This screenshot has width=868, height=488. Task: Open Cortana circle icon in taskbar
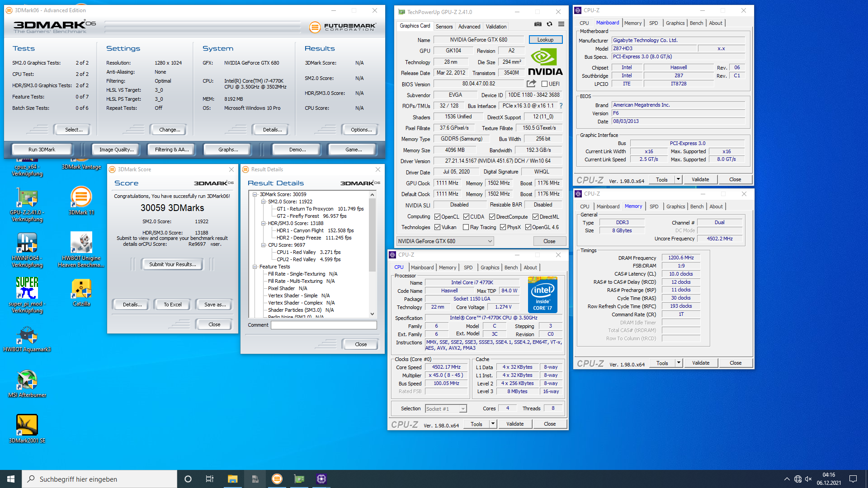[188, 479]
